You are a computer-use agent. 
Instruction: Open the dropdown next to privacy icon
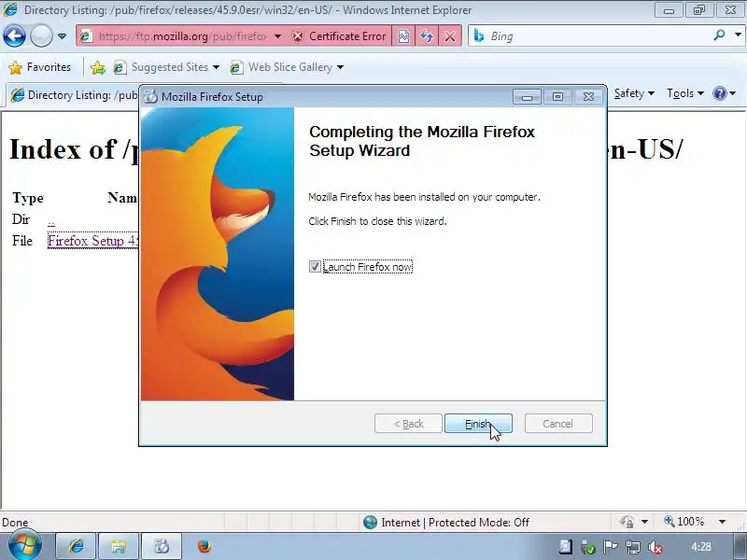pos(644,522)
